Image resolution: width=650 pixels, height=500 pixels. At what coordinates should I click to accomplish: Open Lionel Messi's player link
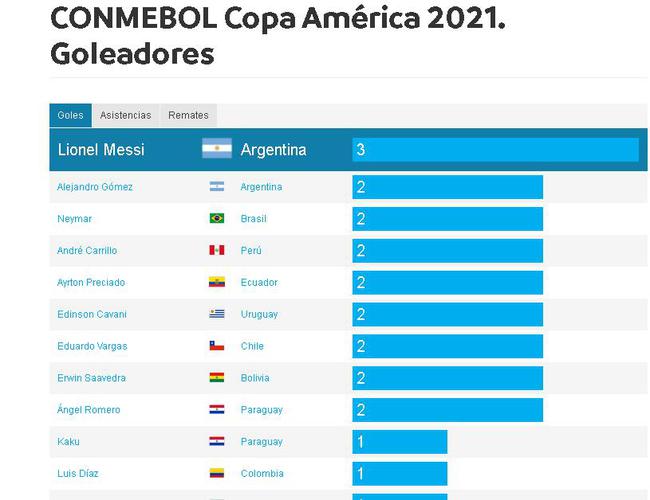[x=101, y=149]
